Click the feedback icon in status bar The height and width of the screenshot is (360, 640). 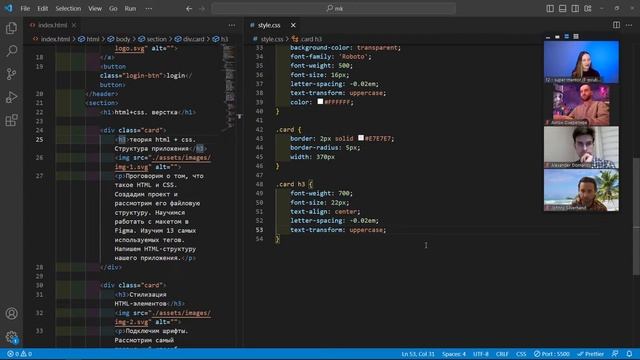(x=615, y=354)
